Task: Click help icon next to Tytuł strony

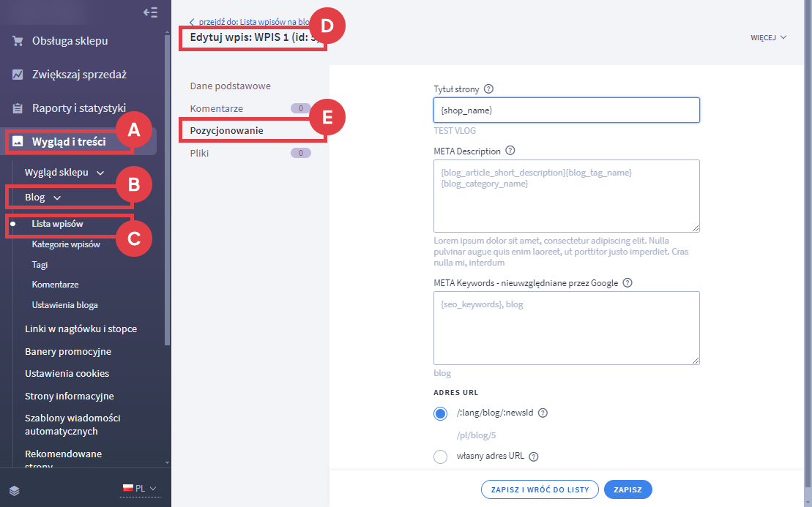Action: click(x=489, y=89)
